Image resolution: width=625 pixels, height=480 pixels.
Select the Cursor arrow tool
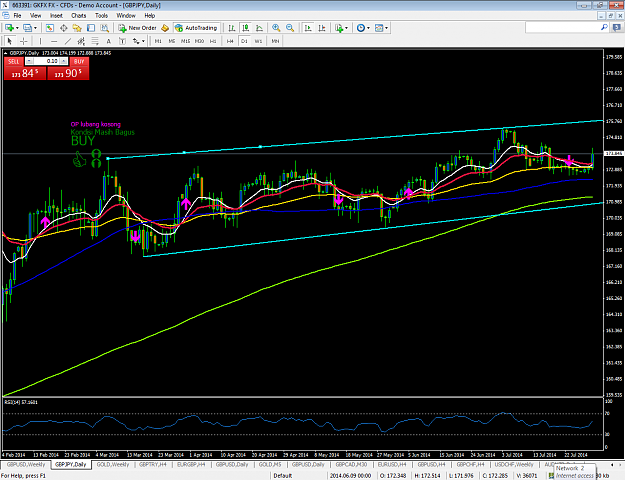coord(10,41)
